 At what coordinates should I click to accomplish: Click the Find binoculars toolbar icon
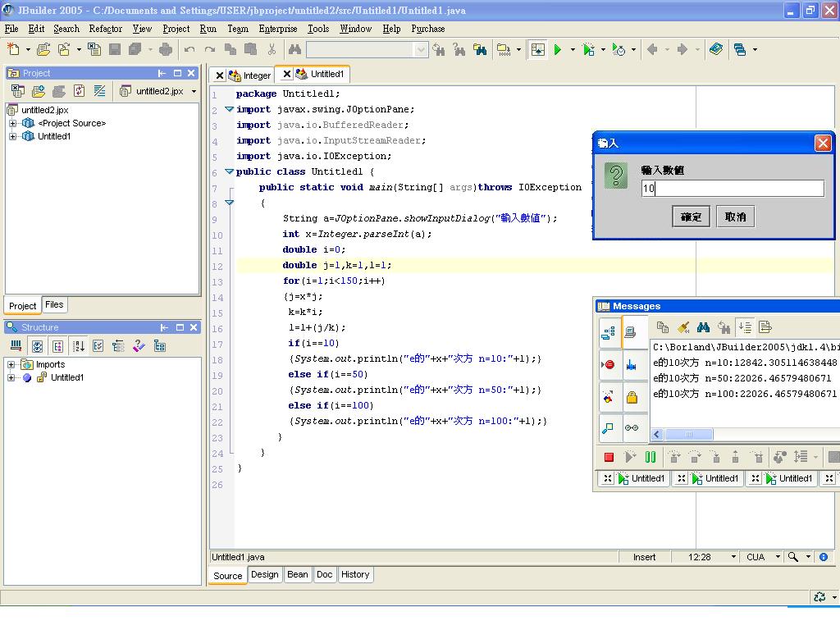pos(294,50)
